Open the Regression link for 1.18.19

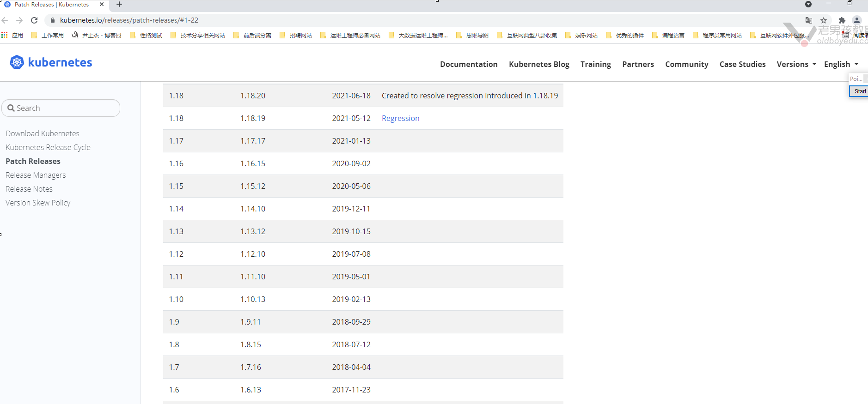[400, 118]
